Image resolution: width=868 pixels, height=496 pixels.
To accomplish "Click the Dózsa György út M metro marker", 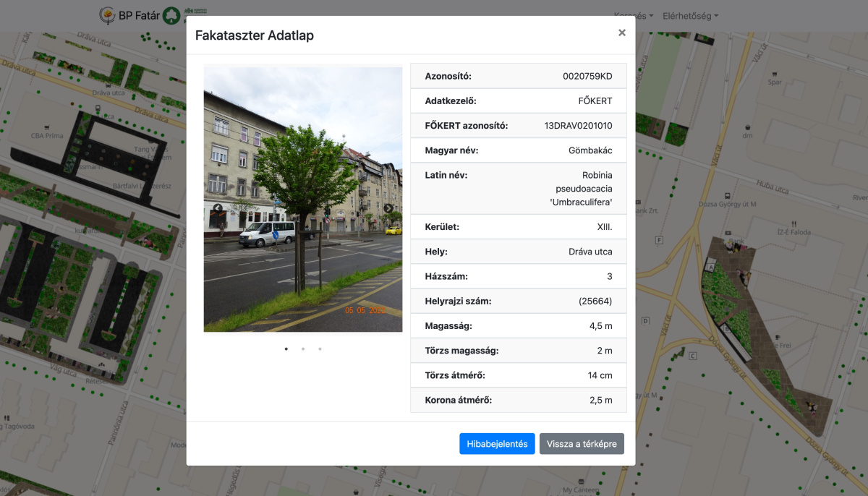I will (728, 195).
